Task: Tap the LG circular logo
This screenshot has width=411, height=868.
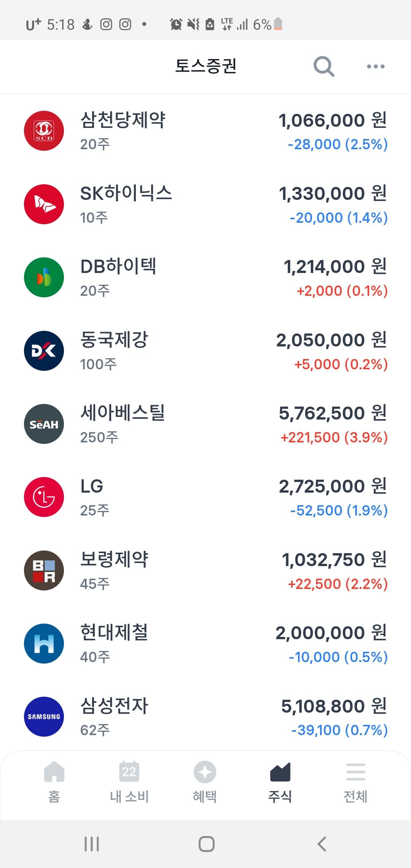Action: point(44,497)
